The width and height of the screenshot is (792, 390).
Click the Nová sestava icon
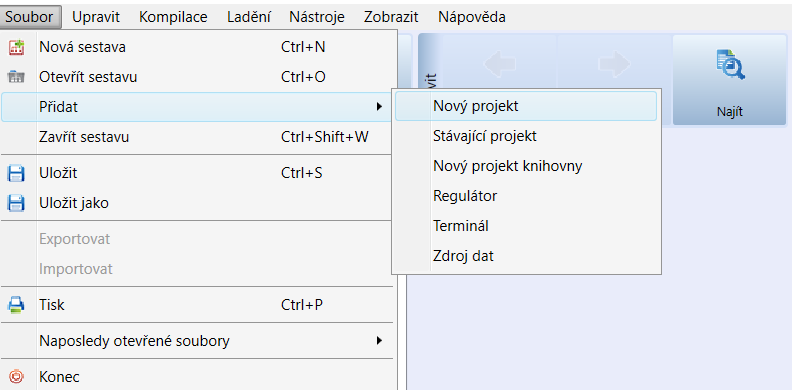[17, 47]
